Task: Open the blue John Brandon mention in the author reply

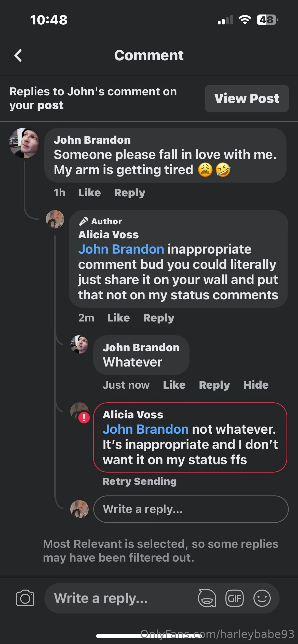Action: 121,249
